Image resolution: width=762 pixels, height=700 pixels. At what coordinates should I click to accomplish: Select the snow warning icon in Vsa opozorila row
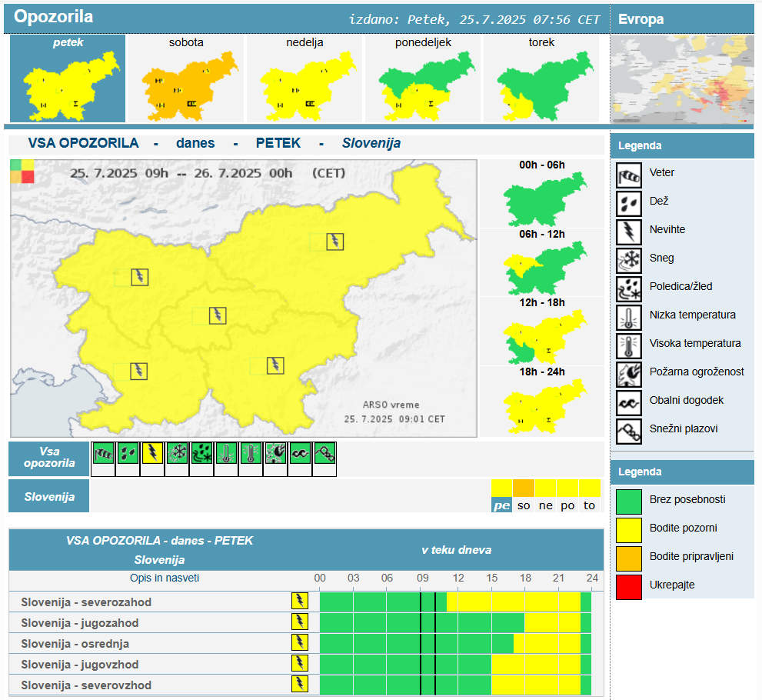click(178, 453)
